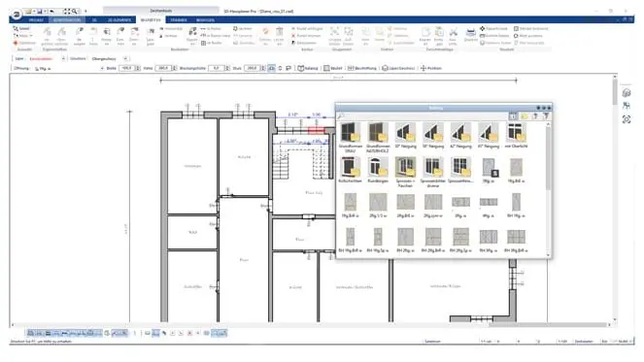This screenshot has height=362, width=644.
Task: Click the filter funnel icon in catalog
Action: [546, 116]
